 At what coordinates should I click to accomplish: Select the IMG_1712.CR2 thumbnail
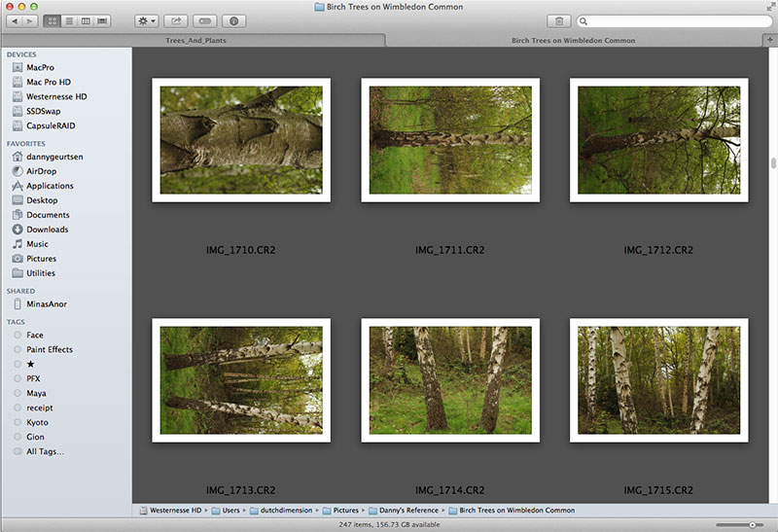(659, 140)
